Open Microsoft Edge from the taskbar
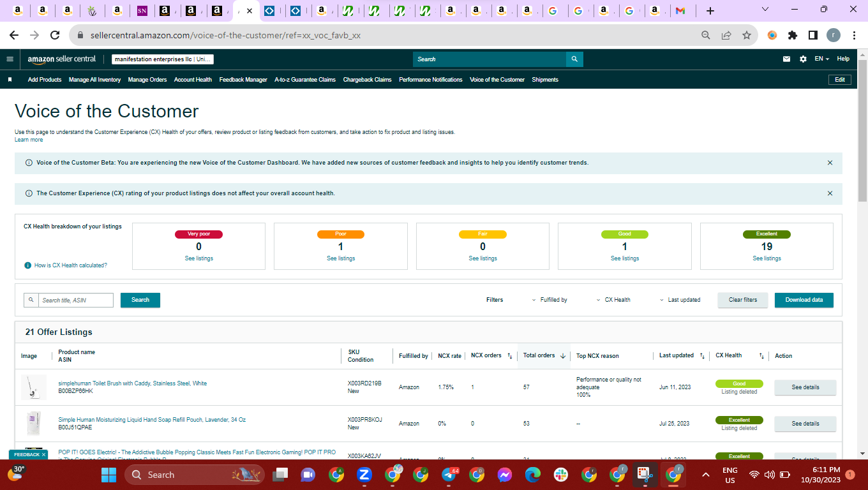Viewport: 868px width, 490px height. pos(533,475)
